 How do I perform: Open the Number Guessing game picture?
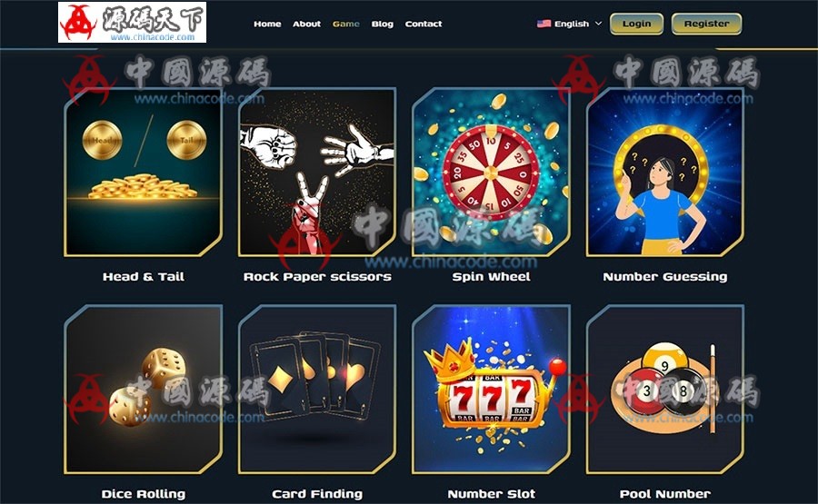pos(664,172)
